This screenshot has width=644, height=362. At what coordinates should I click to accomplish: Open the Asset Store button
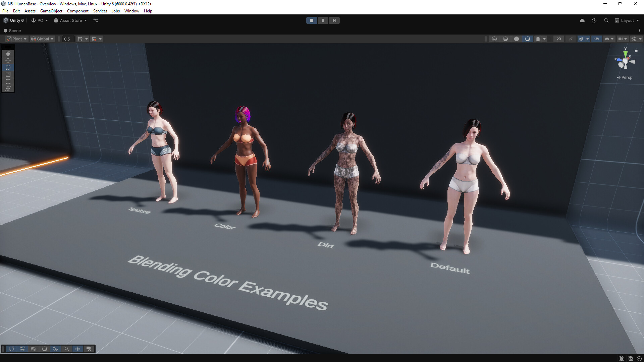70,20
